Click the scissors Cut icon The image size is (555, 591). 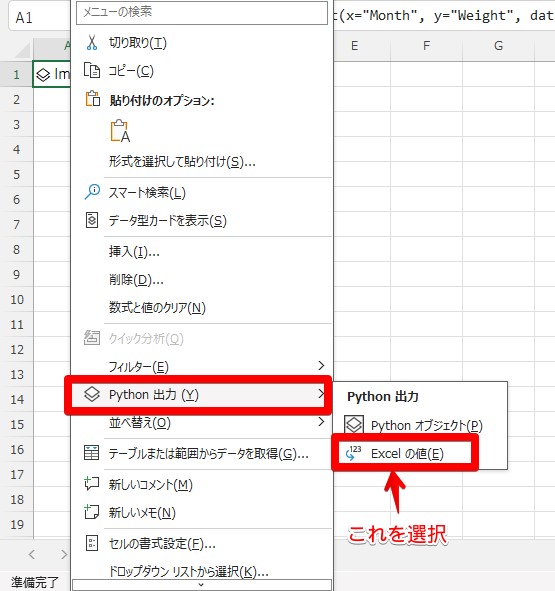coord(92,43)
